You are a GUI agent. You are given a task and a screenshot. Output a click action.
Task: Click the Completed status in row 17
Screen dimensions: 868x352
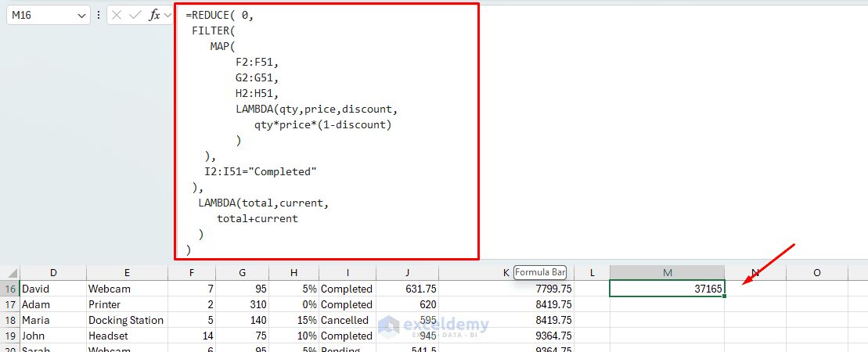pyautogui.click(x=348, y=304)
